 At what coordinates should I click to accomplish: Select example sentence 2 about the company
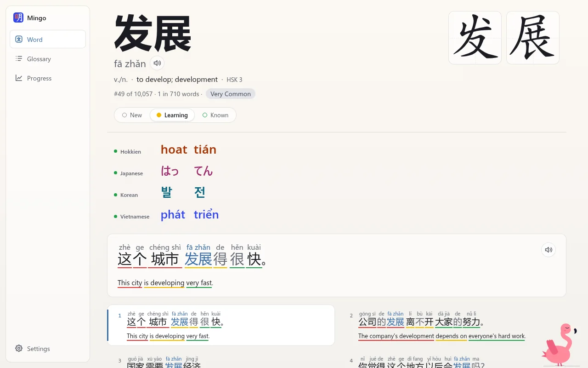click(452, 325)
